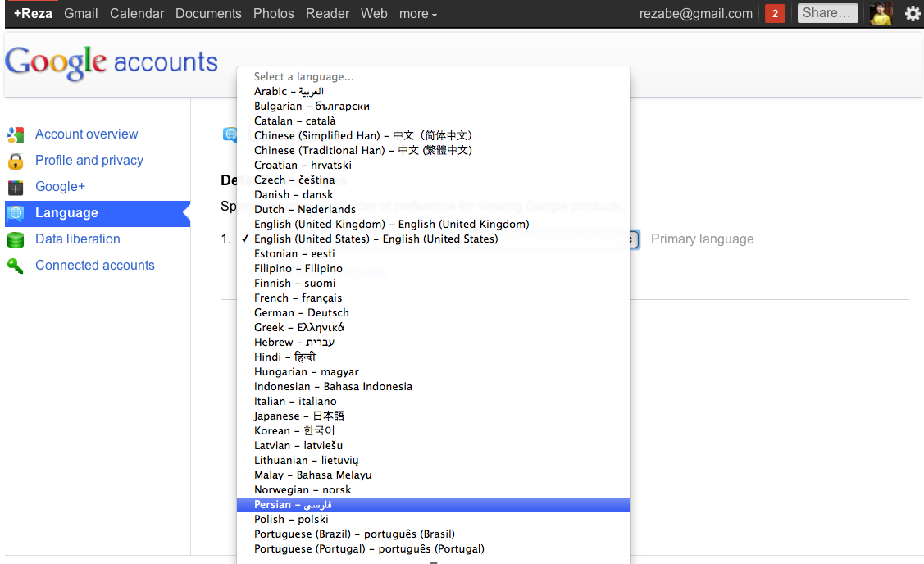Click the Profile and privacy lock icon

16,161
